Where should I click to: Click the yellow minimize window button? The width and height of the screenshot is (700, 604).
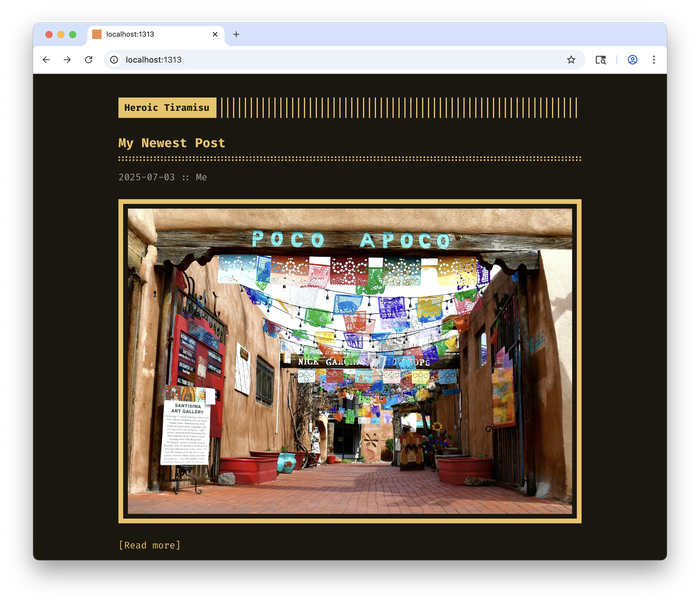coord(61,34)
